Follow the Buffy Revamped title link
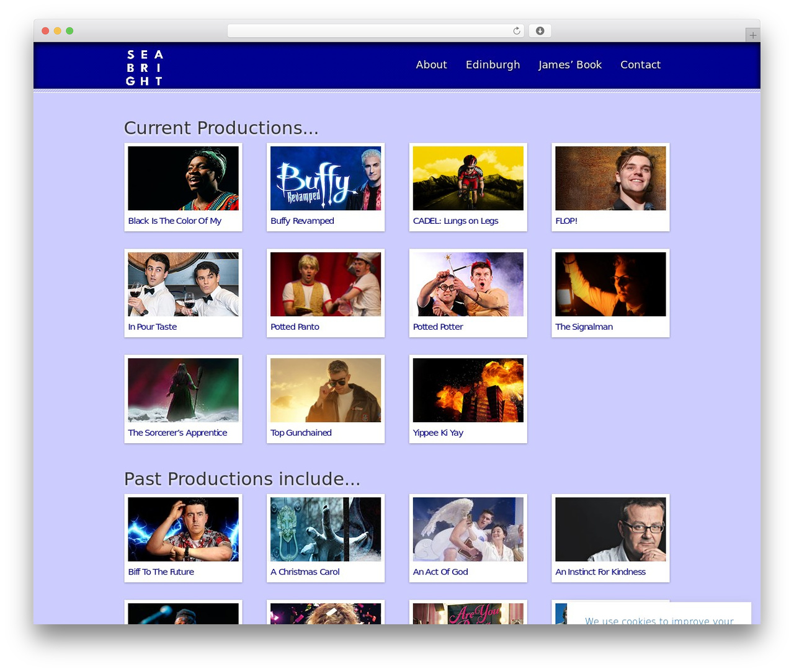This screenshot has width=794, height=672. (x=302, y=221)
